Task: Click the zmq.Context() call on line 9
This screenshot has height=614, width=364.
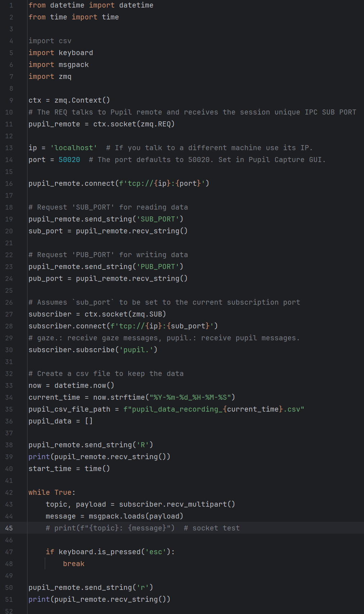Action: pos(82,100)
